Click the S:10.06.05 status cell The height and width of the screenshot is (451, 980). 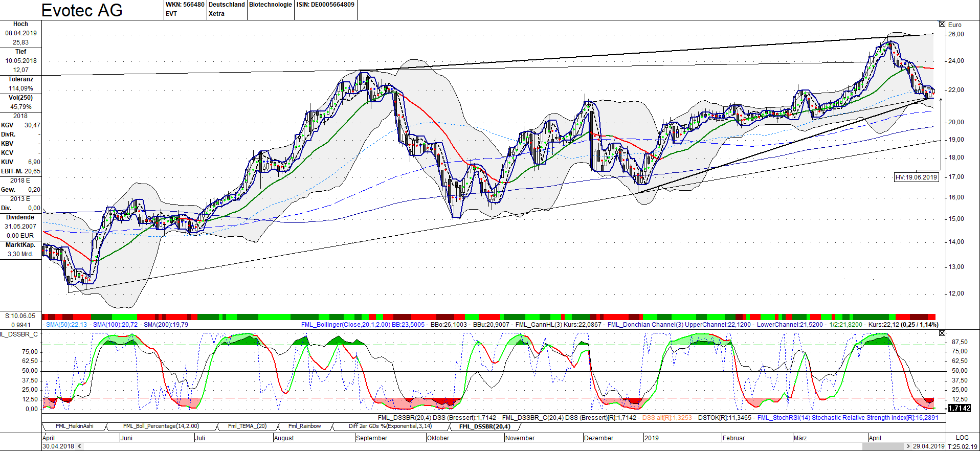coord(20,316)
